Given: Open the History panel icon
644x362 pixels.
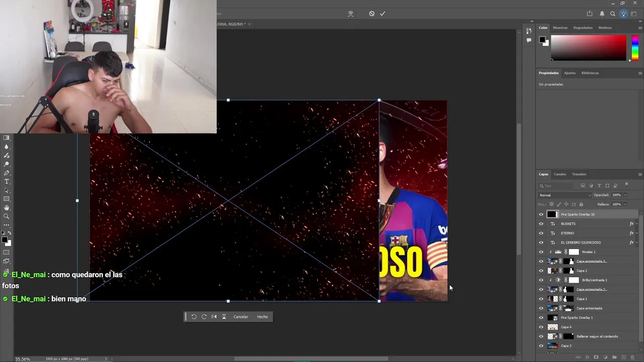Looking at the screenshot, I should tap(529, 31).
